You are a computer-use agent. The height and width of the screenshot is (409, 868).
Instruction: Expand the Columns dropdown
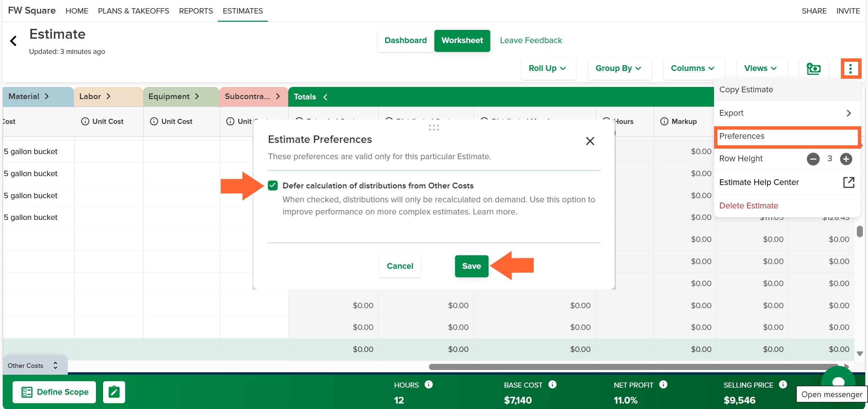[x=693, y=69]
